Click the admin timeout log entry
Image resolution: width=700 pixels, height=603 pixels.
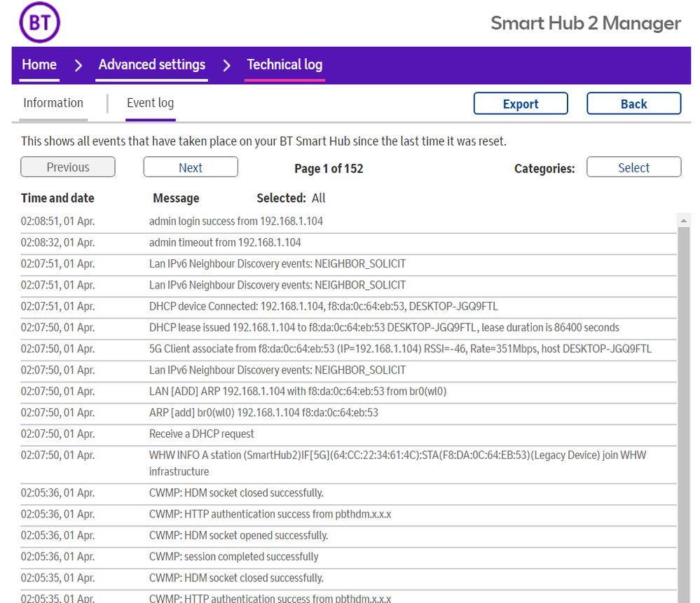(x=224, y=242)
